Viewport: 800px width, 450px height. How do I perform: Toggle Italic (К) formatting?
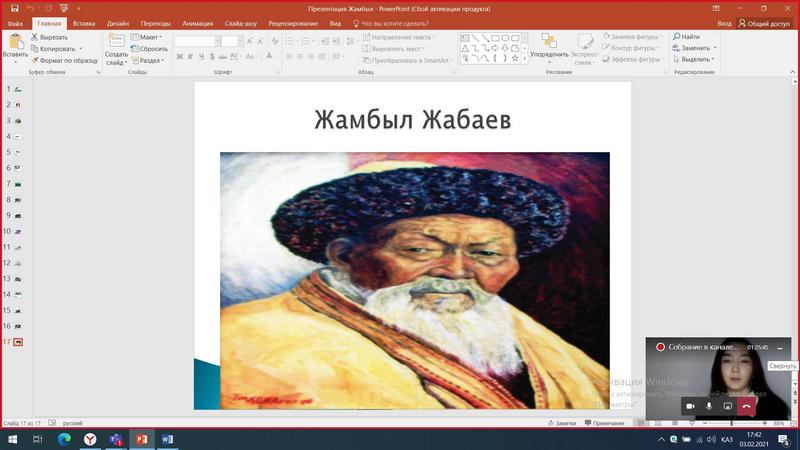(x=190, y=57)
